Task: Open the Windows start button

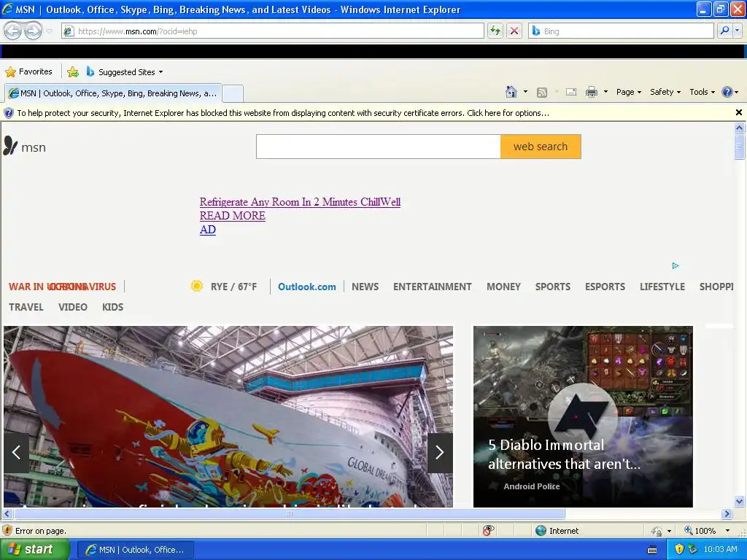Action: pos(34,550)
